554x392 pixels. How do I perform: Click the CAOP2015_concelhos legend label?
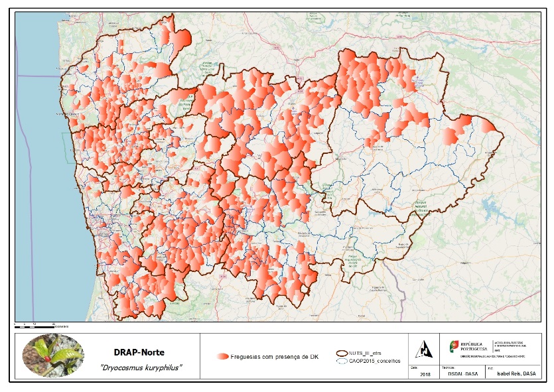pos(374,361)
